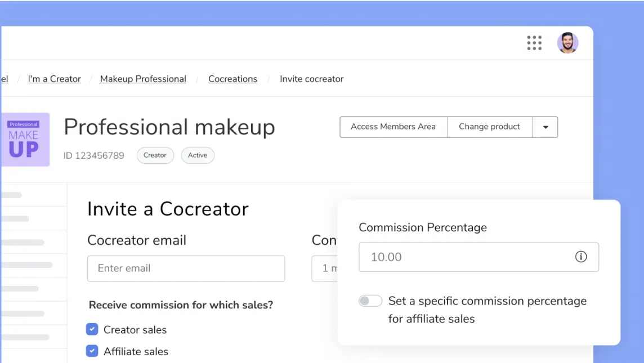Navigate to the Cocreations breadcrumb
Screen dimensions: 644x363
tap(232, 79)
